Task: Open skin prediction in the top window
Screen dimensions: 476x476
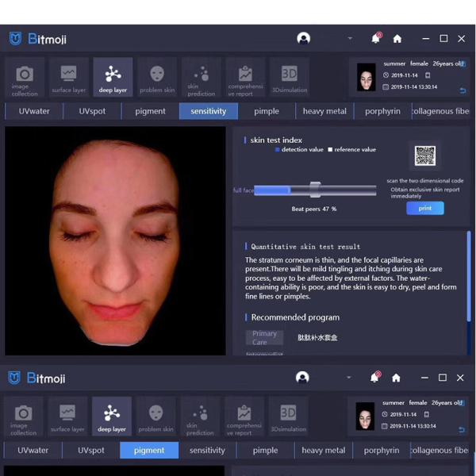Action: coord(202,79)
